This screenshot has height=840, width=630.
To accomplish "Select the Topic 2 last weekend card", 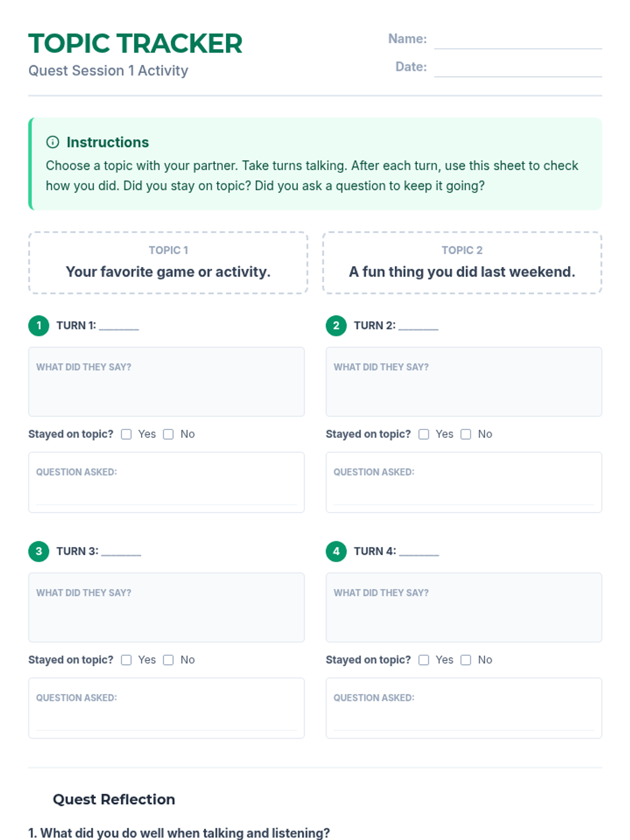I will tap(462, 262).
